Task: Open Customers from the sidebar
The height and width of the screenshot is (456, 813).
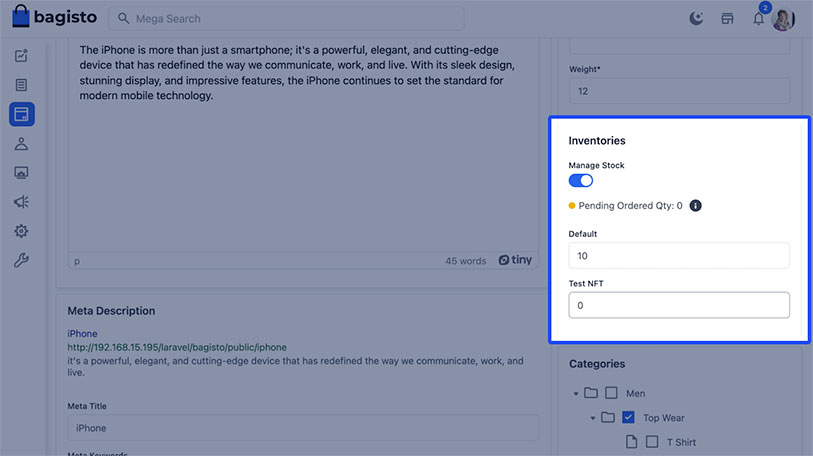Action: coord(21,144)
